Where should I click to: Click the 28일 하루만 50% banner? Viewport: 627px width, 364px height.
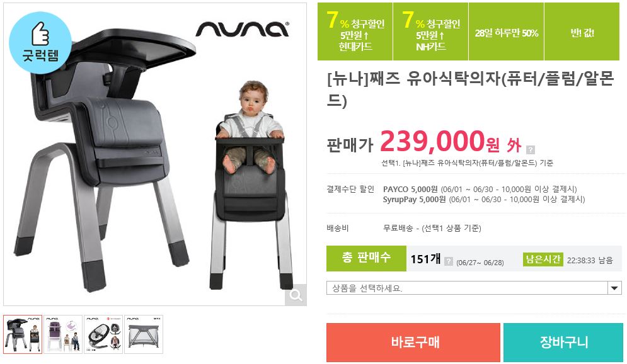pyautogui.click(x=506, y=31)
